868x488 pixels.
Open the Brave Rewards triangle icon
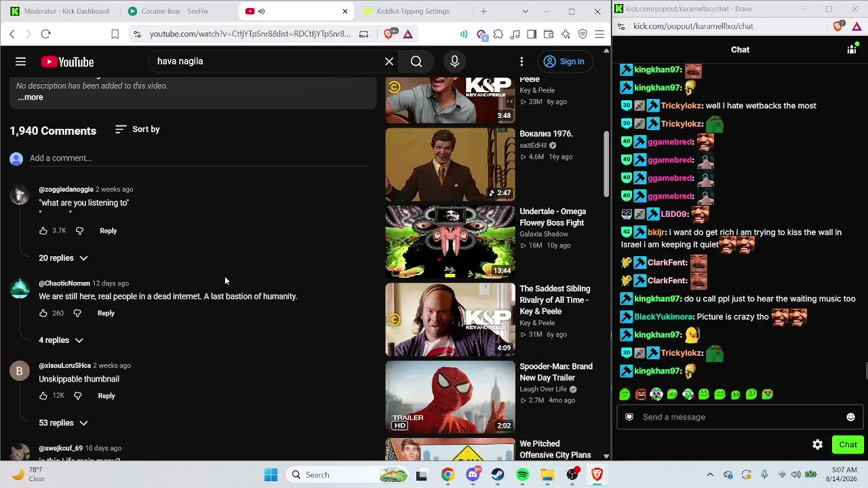[x=408, y=34]
